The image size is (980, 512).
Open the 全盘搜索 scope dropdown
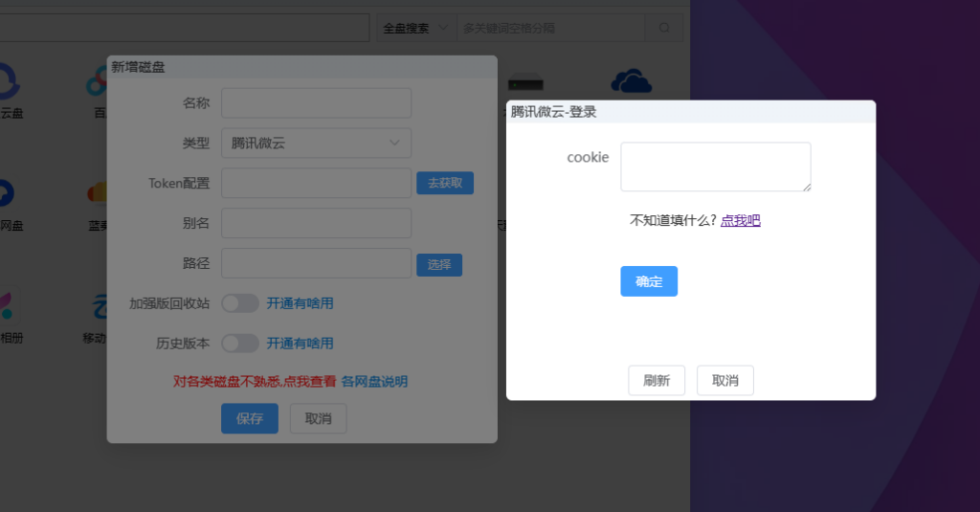click(416, 28)
